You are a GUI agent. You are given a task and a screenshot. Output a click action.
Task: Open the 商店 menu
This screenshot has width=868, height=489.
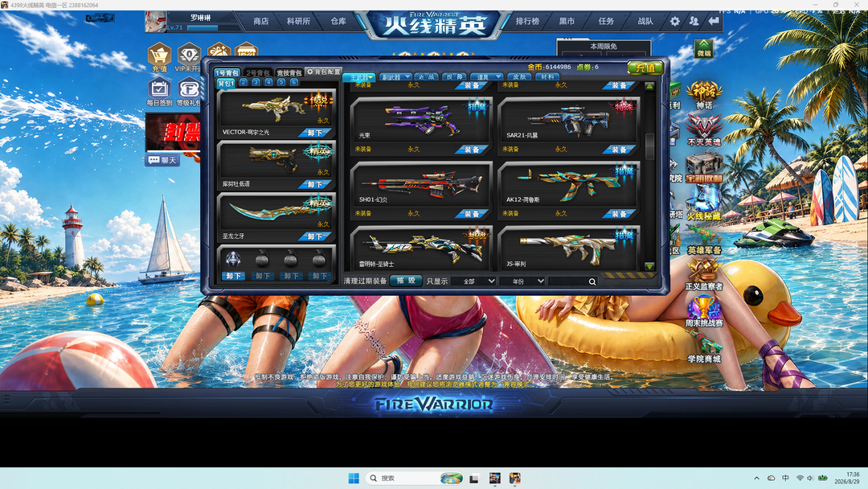tap(260, 21)
